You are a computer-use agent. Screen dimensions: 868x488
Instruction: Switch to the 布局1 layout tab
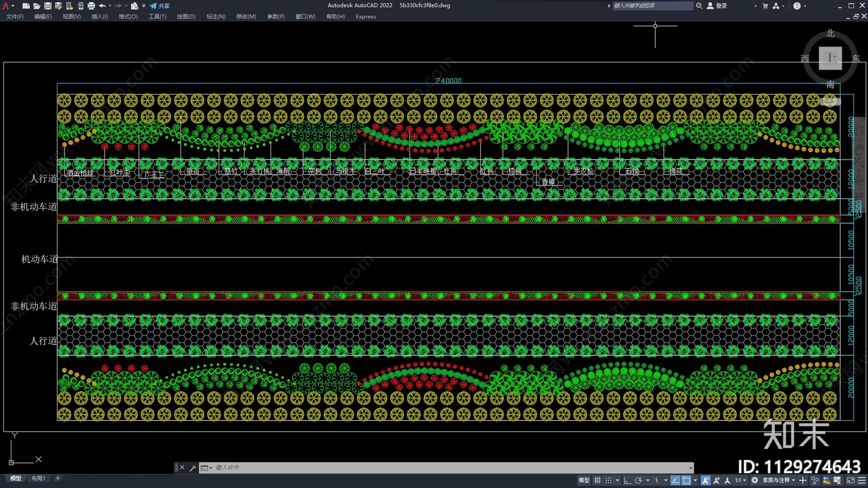click(39, 478)
